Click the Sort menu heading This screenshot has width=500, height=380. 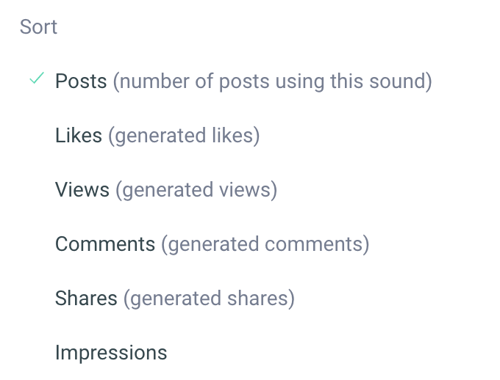tap(38, 27)
